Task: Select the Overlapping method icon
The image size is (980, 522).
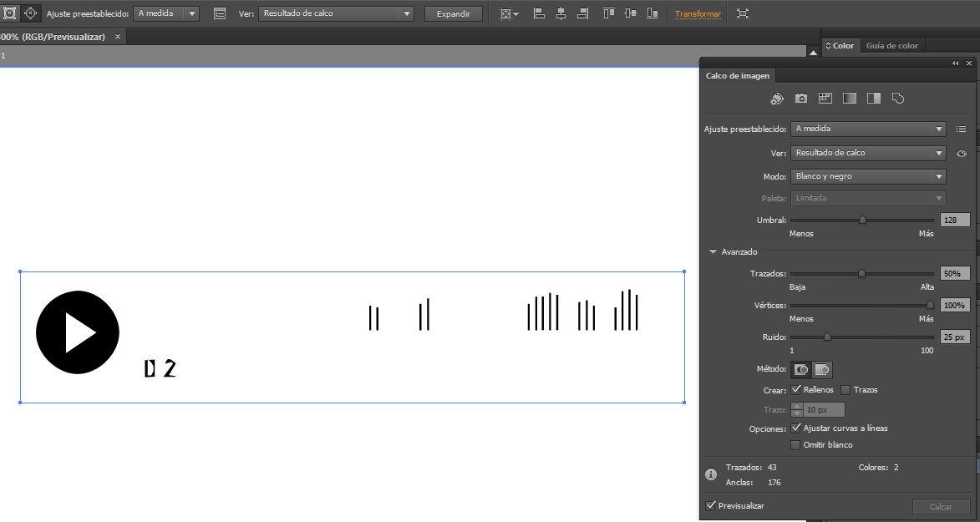Action: 822,369
